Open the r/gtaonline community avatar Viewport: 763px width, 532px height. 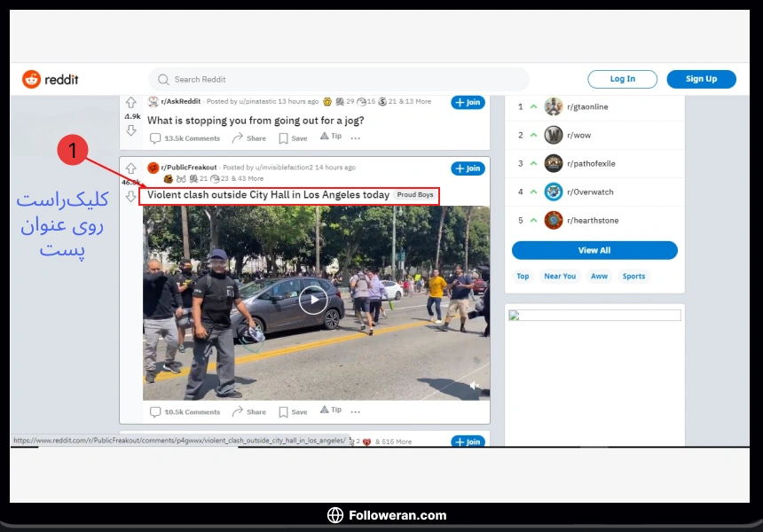(554, 106)
